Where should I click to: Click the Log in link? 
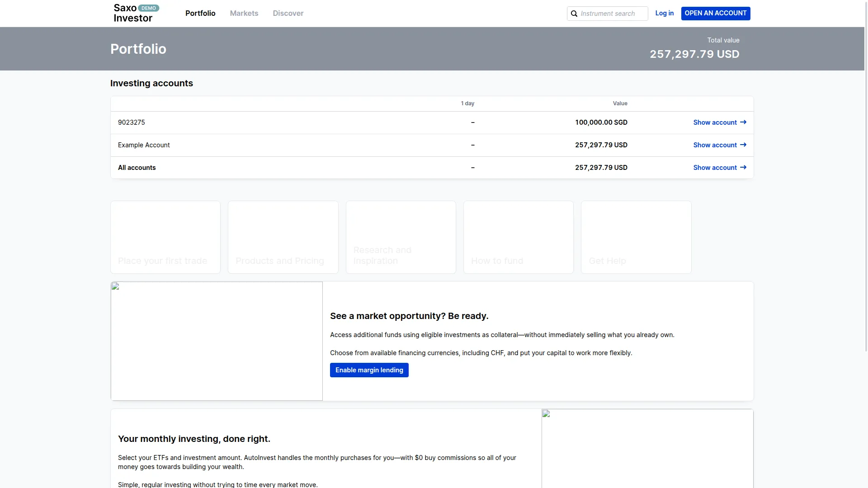coord(665,13)
